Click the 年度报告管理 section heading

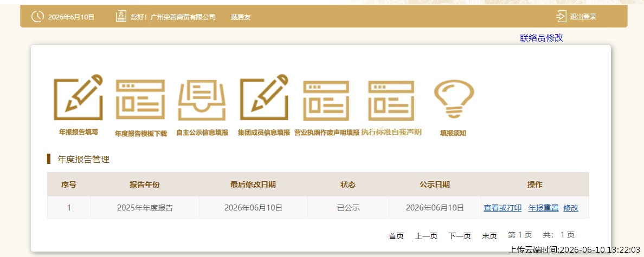click(83, 160)
